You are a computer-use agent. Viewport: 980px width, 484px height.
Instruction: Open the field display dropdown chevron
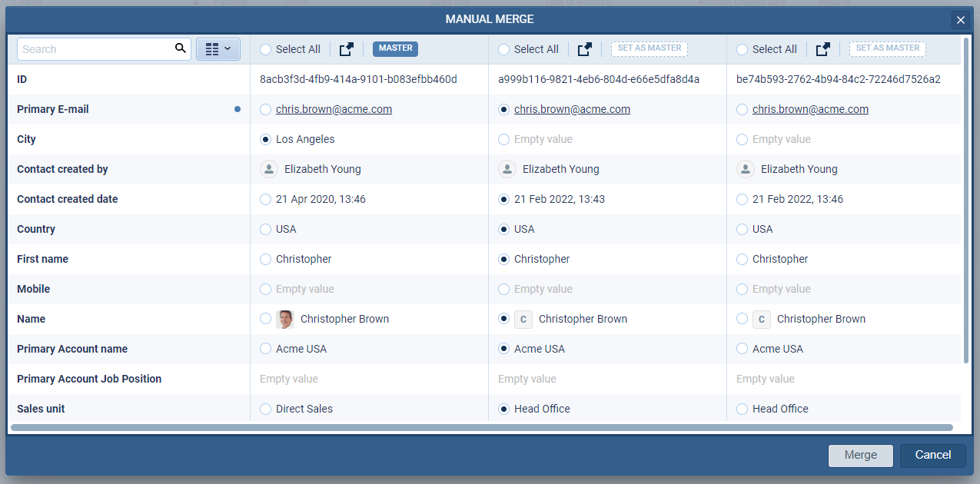228,48
